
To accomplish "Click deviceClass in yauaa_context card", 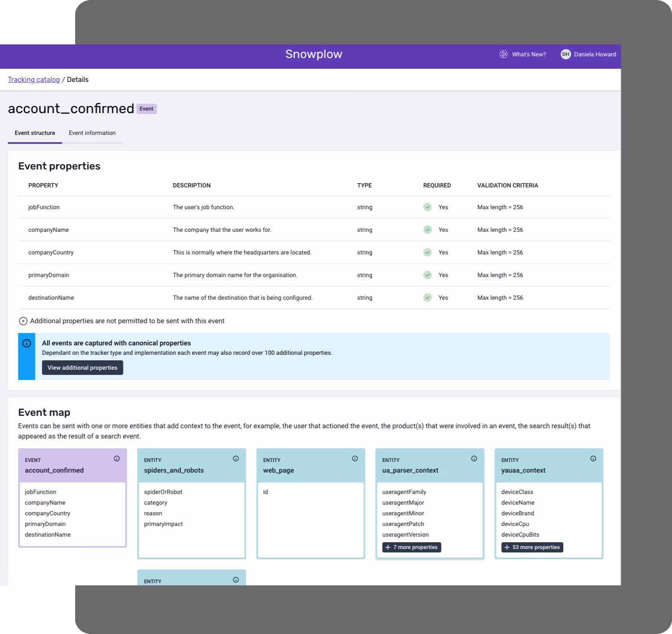I will pyautogui.click(x=517, y=492).
